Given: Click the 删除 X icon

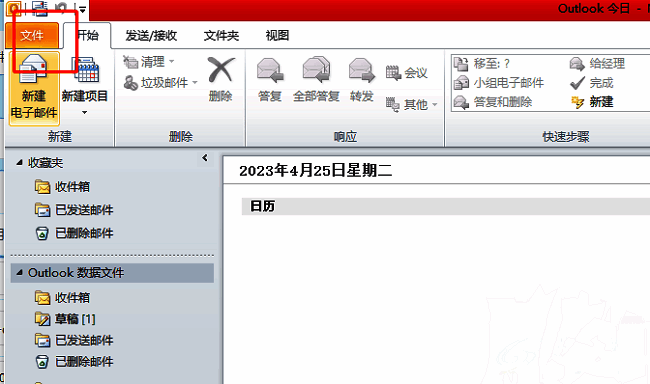Looking at the screenshot, I should coord(221,70).
